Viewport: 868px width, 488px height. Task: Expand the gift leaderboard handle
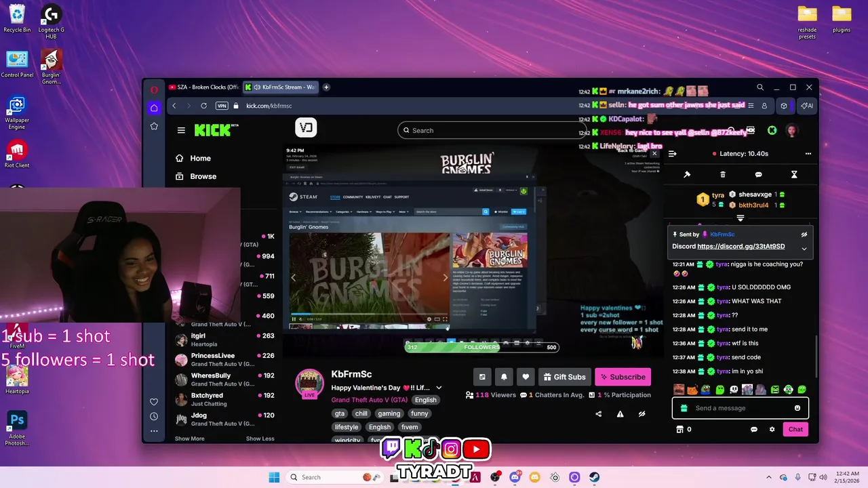[x=741, y=218]
